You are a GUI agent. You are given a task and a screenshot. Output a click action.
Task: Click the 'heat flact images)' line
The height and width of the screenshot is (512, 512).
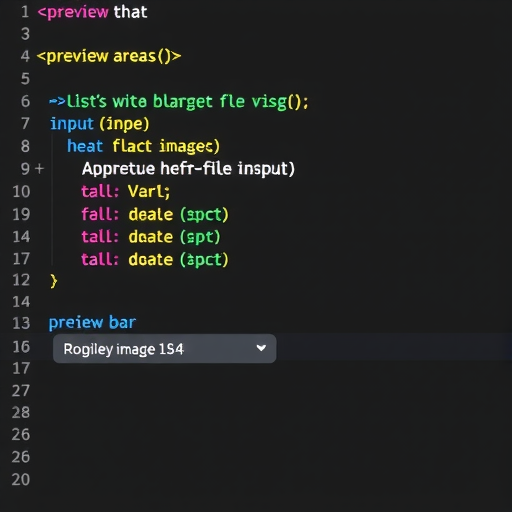pyautogui.click(x=143, y=146)
